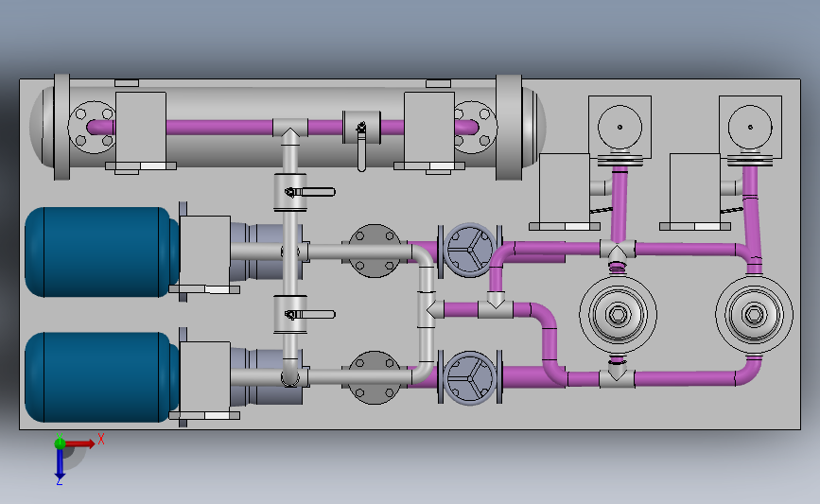Select the right round filter housing with hex nut
Viewport: 820px width, 504px height.
pyautogui.click(x=754, y=315)
